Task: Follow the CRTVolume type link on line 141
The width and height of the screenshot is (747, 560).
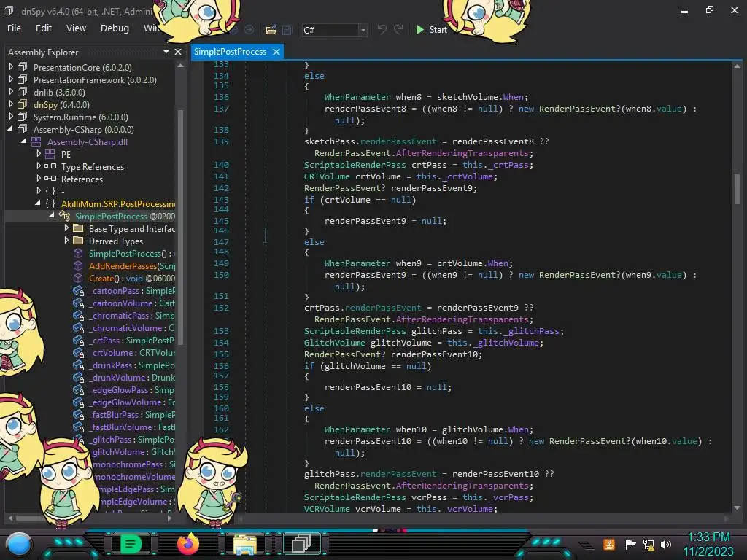Action: [x=327, y=176]
